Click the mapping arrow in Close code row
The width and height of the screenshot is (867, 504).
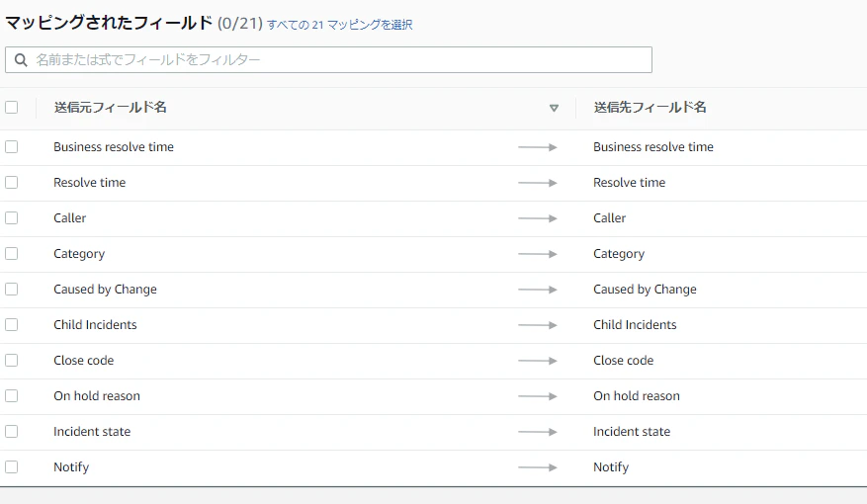[x=538, y=361]
